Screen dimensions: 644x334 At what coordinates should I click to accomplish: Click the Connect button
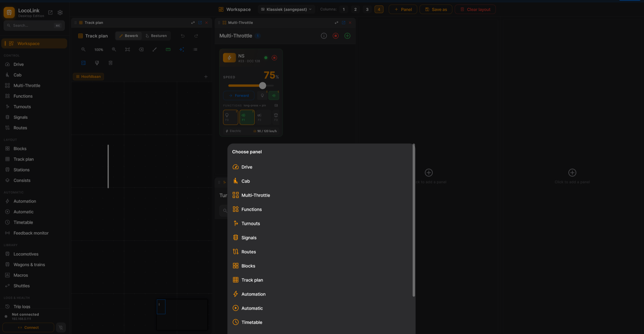click(28, 327)
